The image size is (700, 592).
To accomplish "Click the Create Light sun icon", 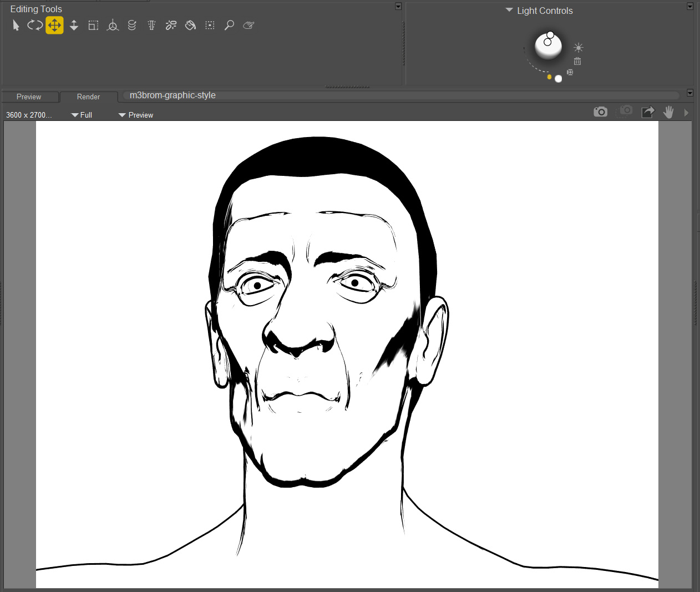I will click(579, 48).
